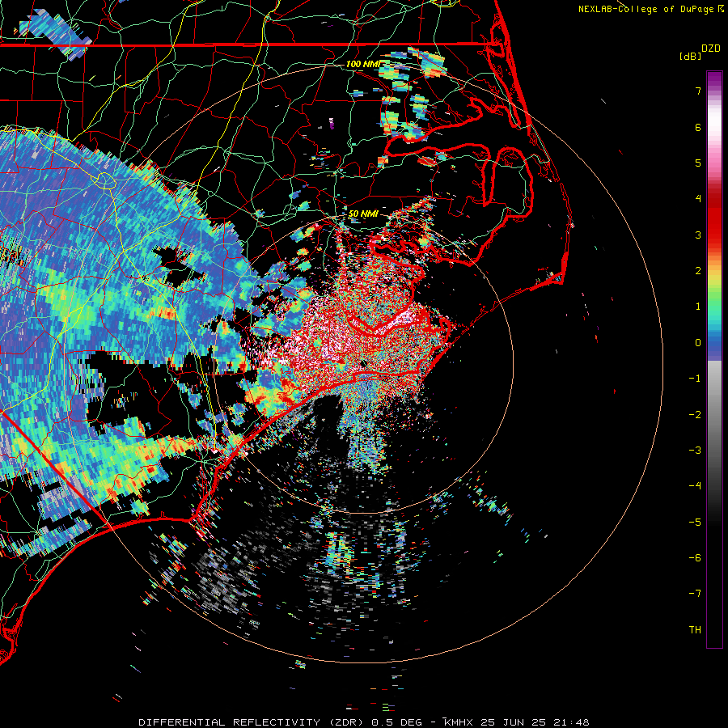Click the 21:48 timestamp
Screen dimensions: 728x728
coord(571,722)
